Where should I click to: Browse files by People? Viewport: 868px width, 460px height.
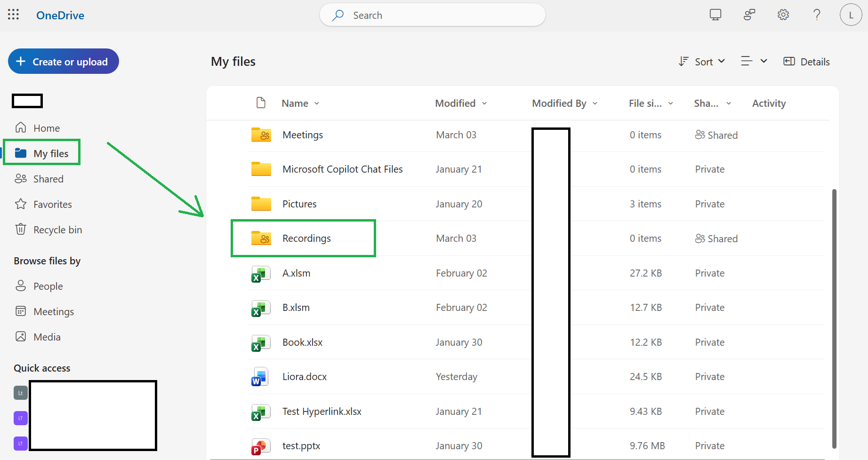39,286
